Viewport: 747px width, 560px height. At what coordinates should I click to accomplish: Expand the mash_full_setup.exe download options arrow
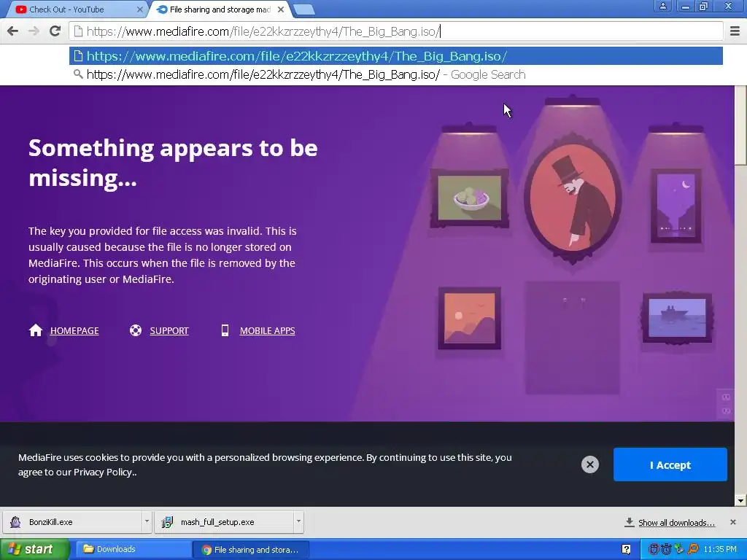298,522
